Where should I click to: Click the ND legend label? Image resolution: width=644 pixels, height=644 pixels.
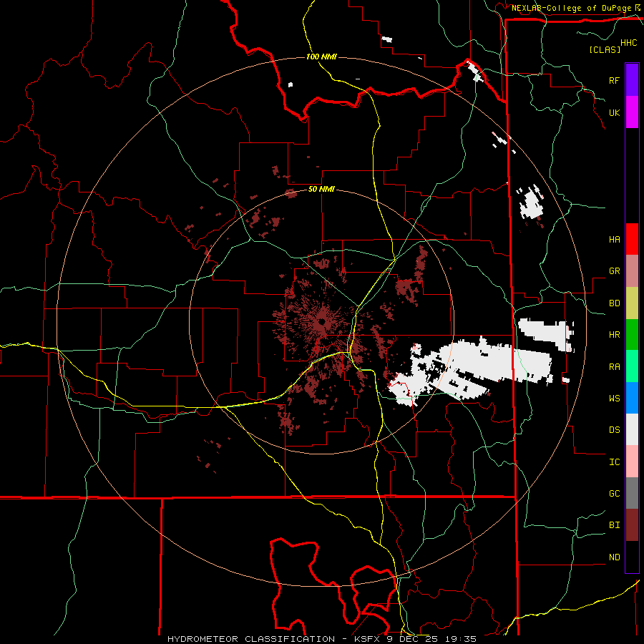(x=614, y=557)
